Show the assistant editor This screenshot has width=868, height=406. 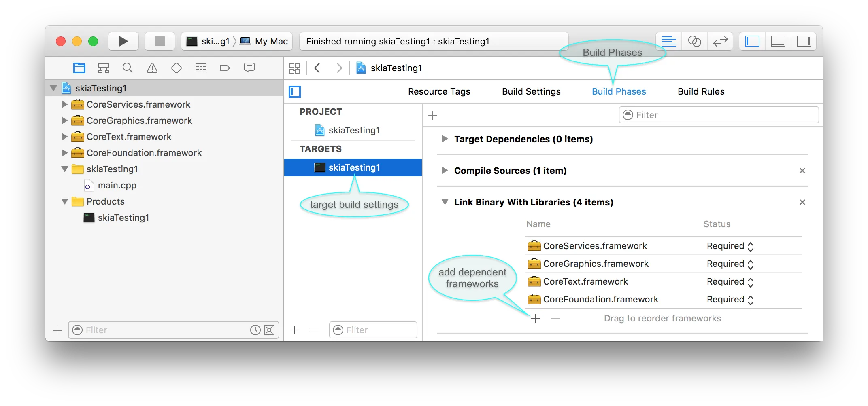pyautogui.click(x=695, y=41)
